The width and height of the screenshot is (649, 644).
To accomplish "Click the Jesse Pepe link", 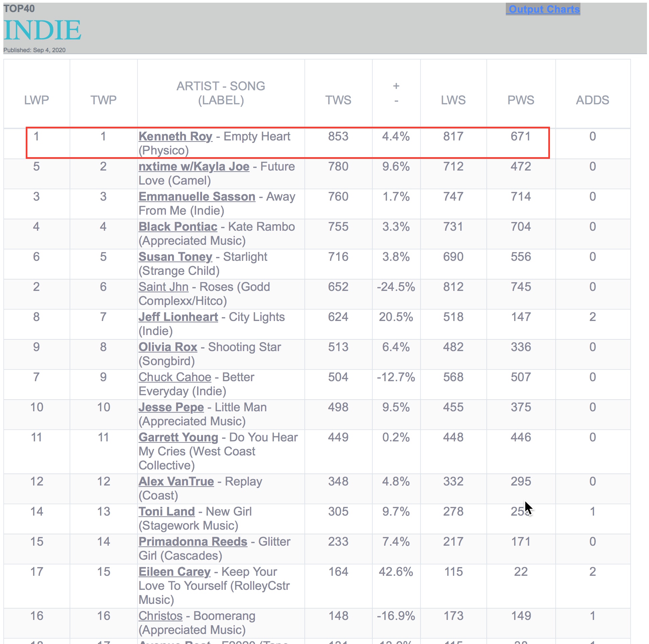I will [171, 407].
